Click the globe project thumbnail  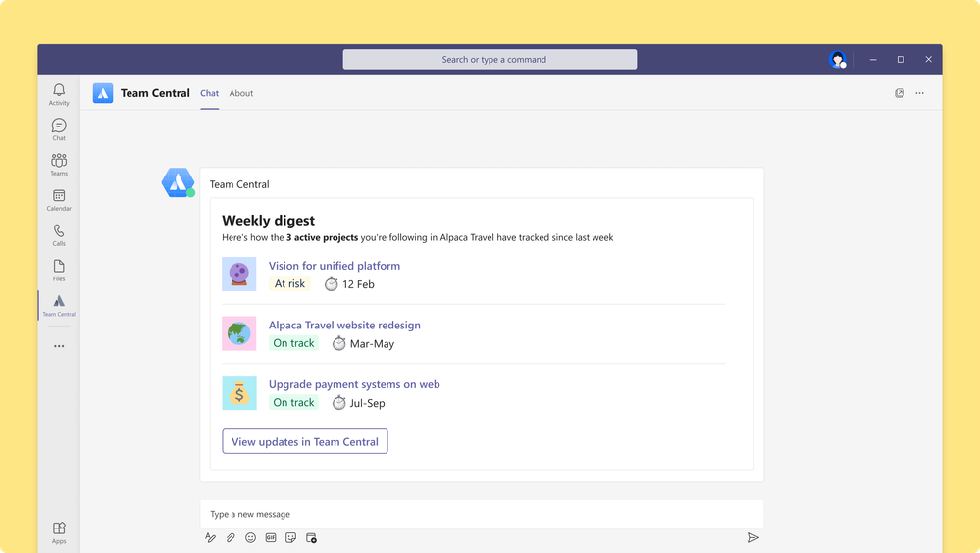tap(238, 333)
